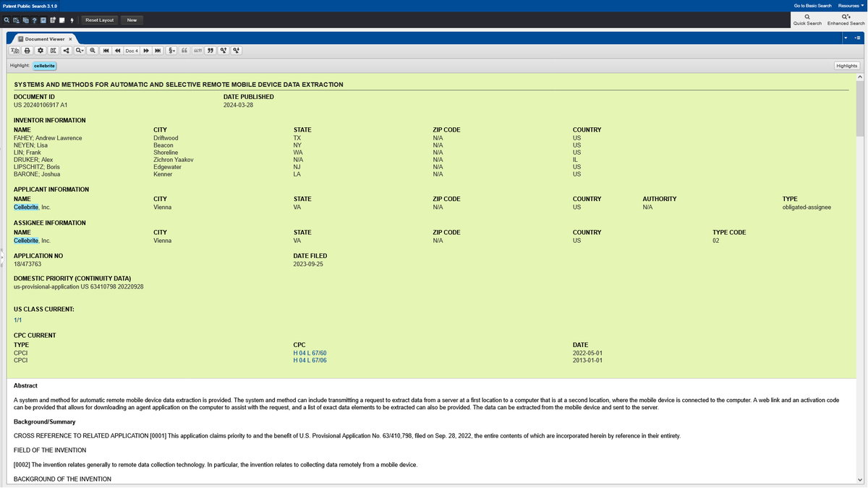
Task: Click highlighted Cellebrite in Applicant Information
Action: click(26, 207)
